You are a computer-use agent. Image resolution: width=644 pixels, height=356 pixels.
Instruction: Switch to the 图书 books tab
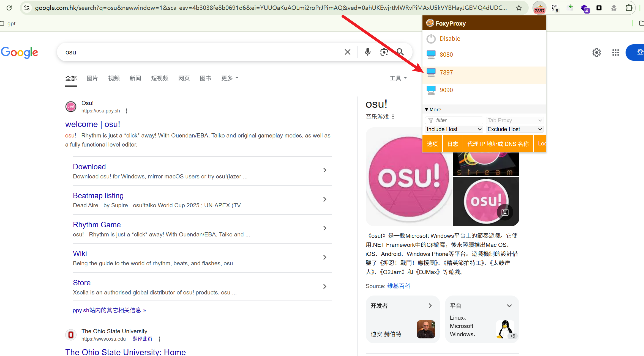pyautogui.click(x=206, y=78)
